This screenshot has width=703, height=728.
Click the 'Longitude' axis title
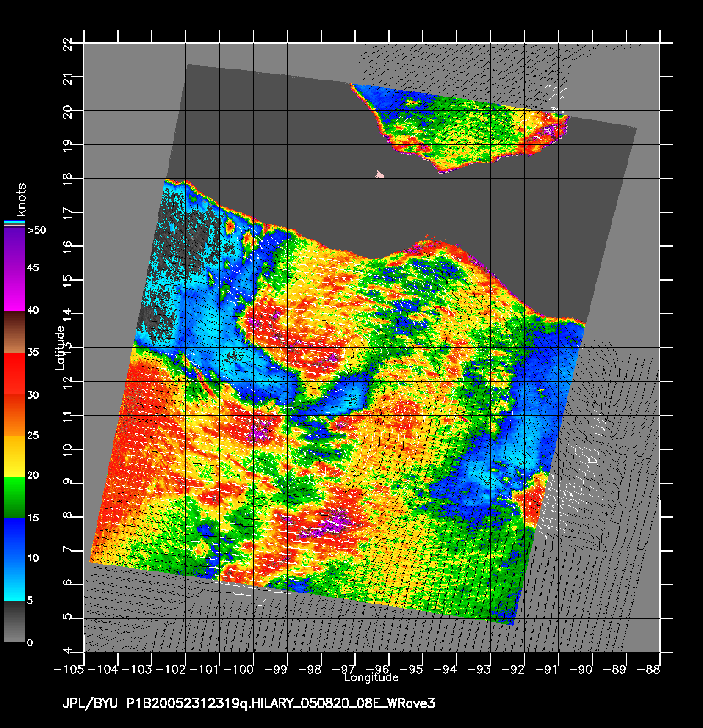(x=371, y=678)
